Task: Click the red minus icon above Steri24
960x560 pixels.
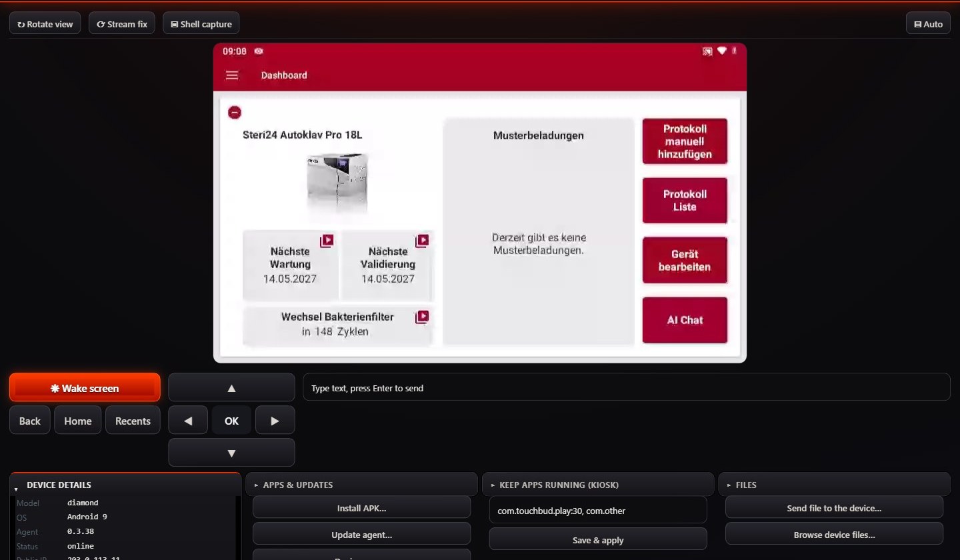Action: pyautogui.click(x=235, y=113)
